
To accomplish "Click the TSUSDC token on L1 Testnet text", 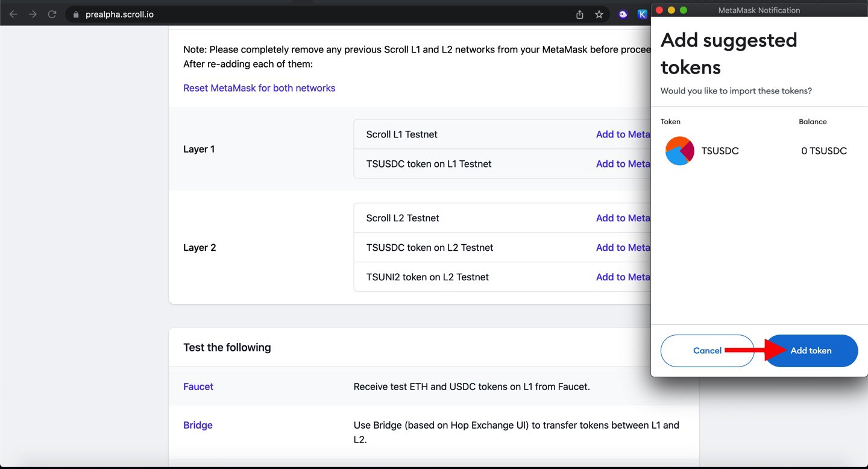I will tap(429, 164).
